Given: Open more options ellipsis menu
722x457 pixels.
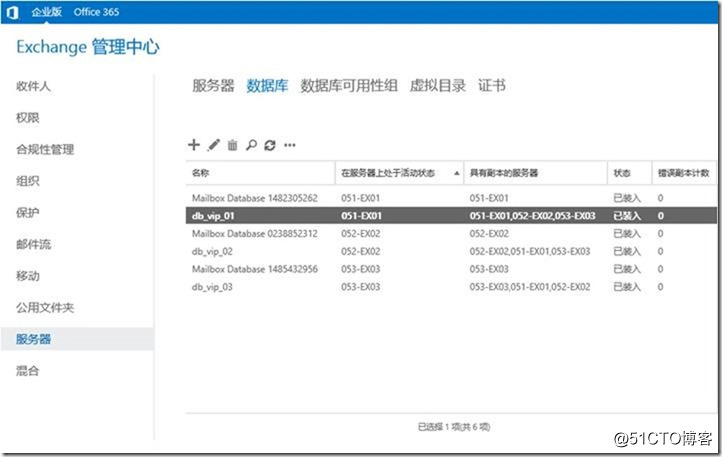Looking at the screenshot, I should coord(290,146).
